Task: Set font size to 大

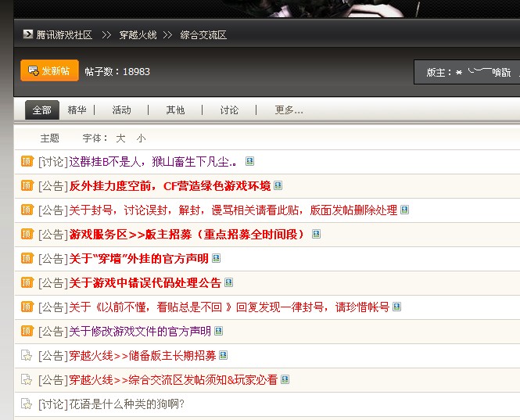Action: (120, 138)
